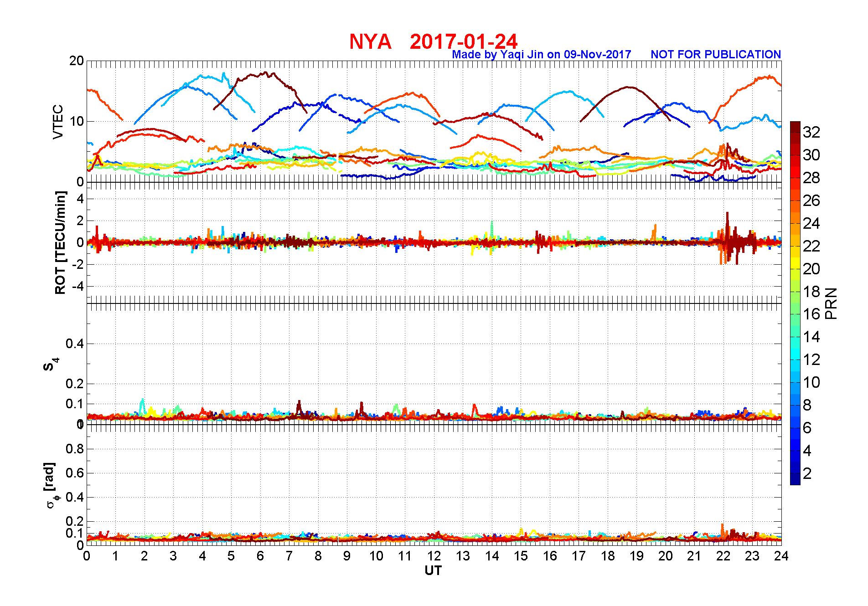Image resolution: width=868 pixels, height=606 pixels.
Task: Click the UT axis tick "9"
Action: tap(347, 556)
